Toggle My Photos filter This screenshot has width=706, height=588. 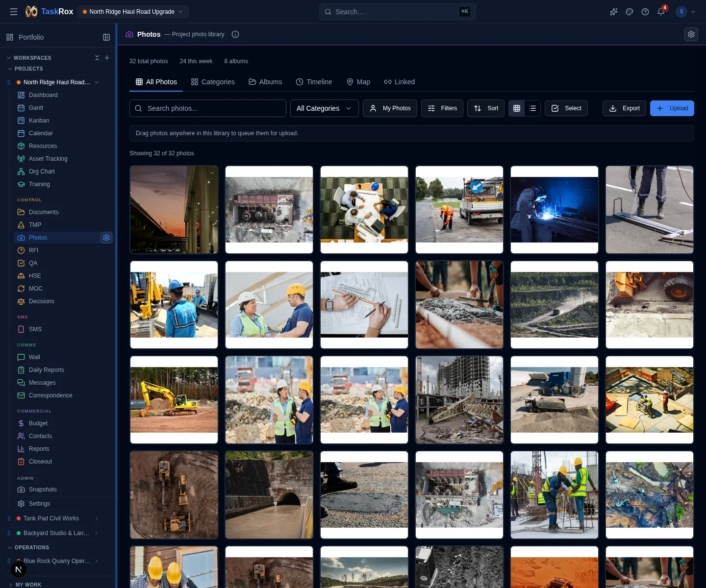click(x=390, y=108)
